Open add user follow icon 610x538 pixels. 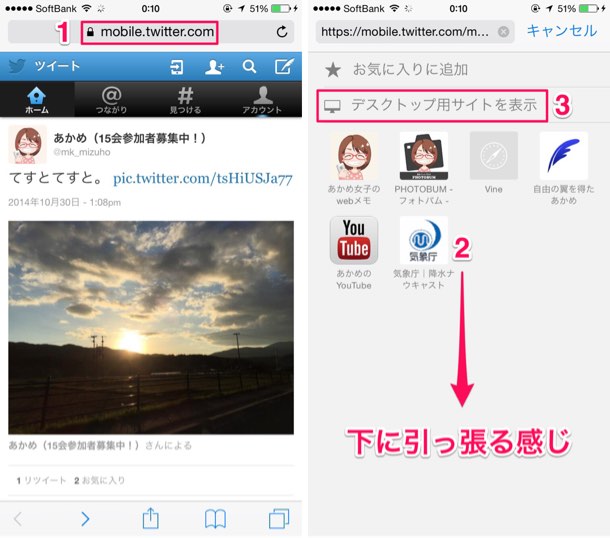pos(214,67)
